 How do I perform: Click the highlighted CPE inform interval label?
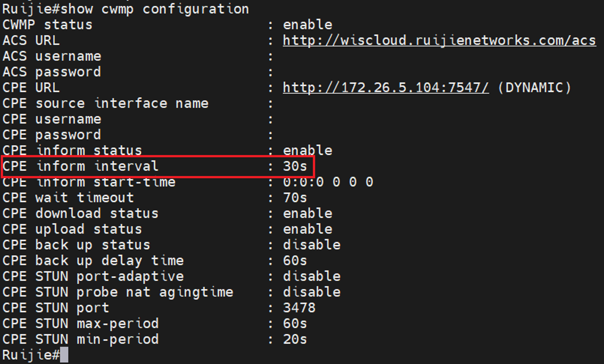80,166
